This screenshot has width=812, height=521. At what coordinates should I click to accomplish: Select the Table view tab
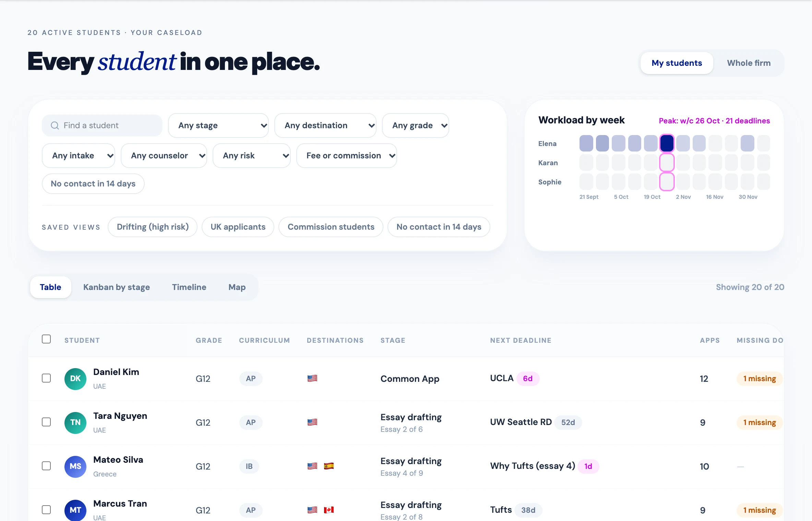(x=50, y=287)
